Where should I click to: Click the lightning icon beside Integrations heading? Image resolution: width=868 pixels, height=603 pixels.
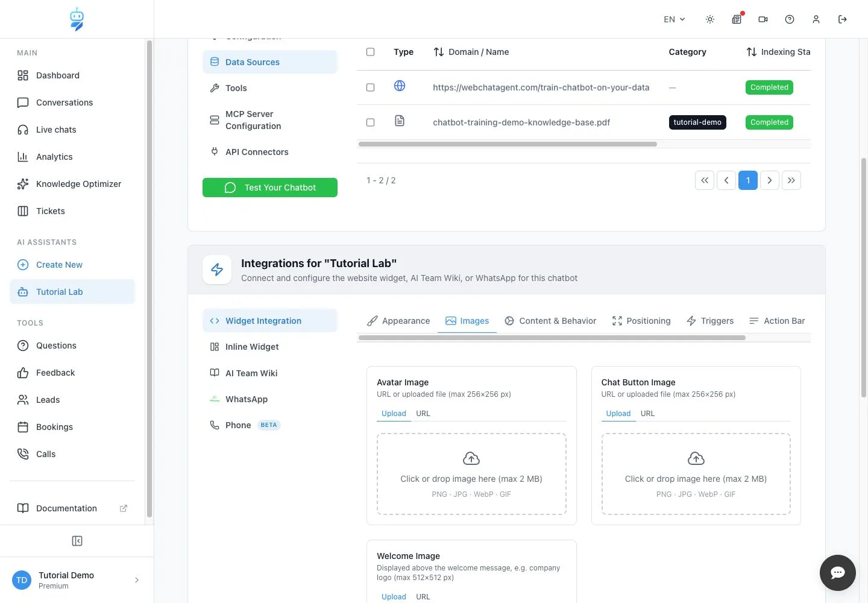(217, 270)
